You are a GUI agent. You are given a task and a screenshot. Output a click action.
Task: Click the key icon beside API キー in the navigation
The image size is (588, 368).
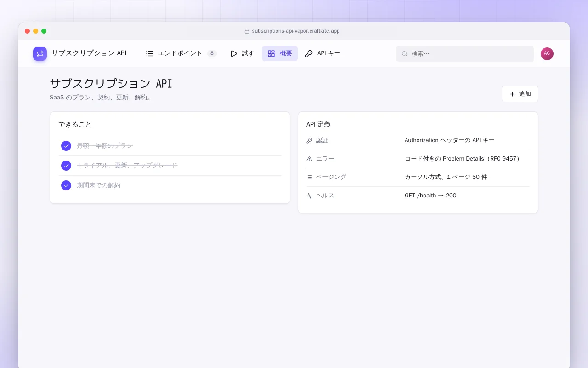309,53
